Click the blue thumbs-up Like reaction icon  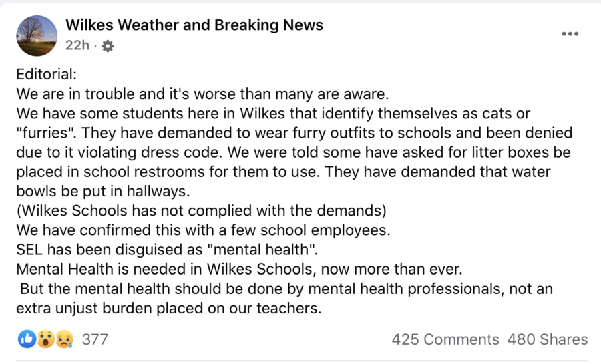[27, 339]
